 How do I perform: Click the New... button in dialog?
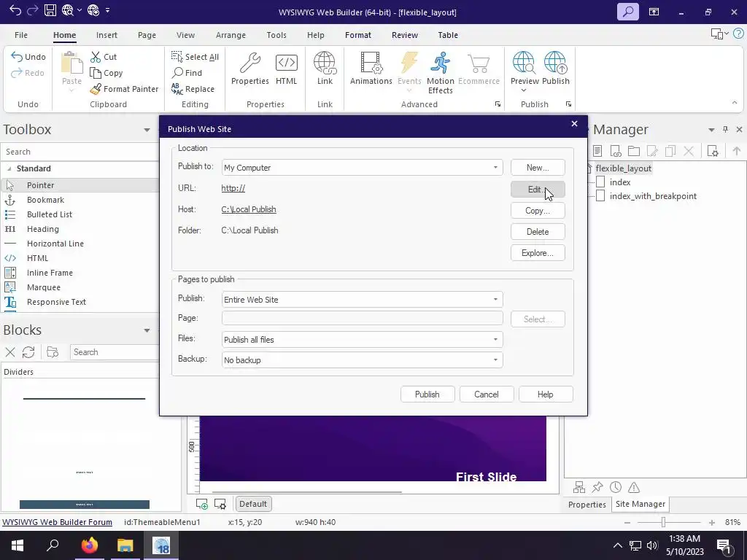(538, 168)
